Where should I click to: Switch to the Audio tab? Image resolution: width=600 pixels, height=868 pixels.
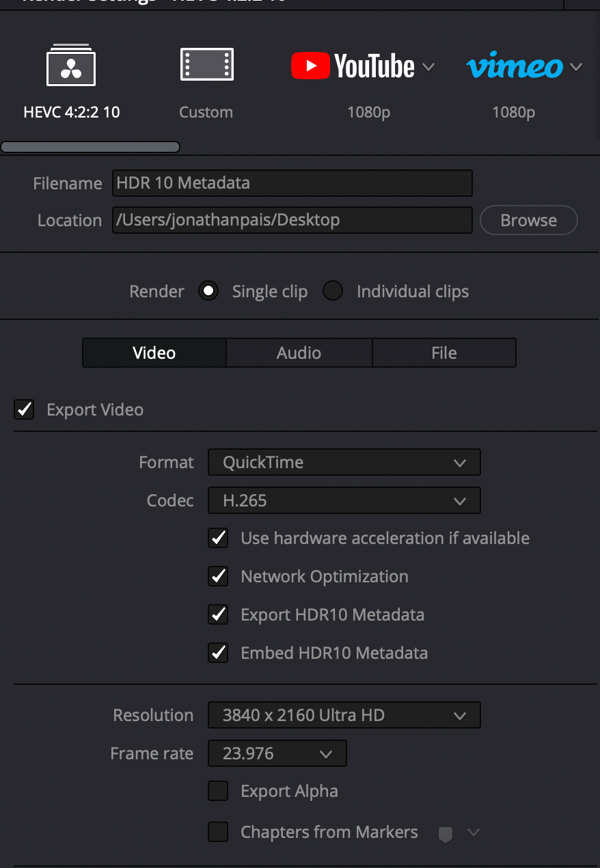(299, 353)
